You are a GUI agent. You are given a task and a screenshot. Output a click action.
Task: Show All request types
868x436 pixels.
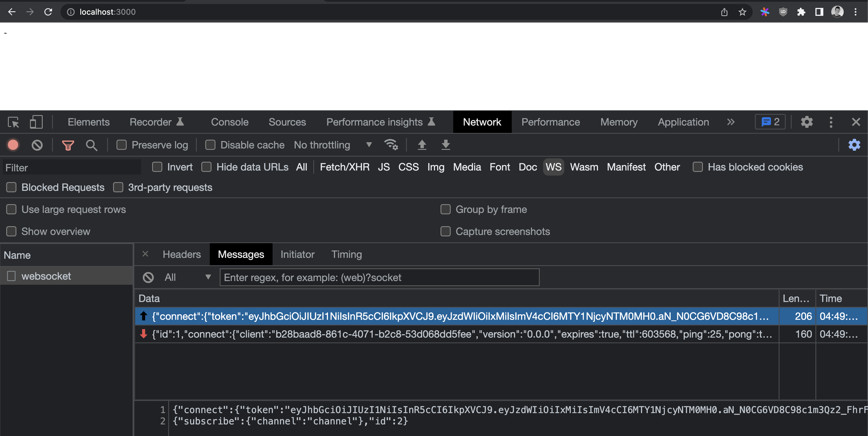[302, 167]
